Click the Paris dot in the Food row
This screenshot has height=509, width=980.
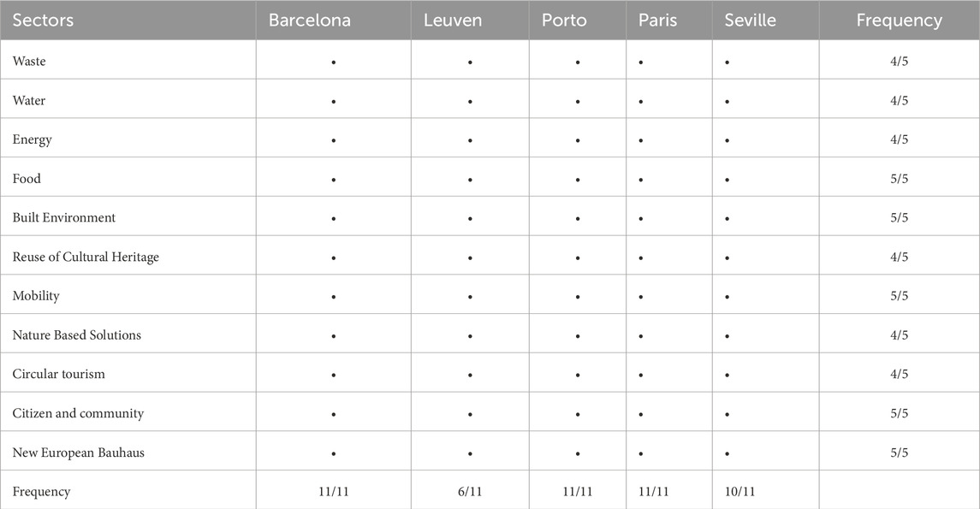click(641, 180)
